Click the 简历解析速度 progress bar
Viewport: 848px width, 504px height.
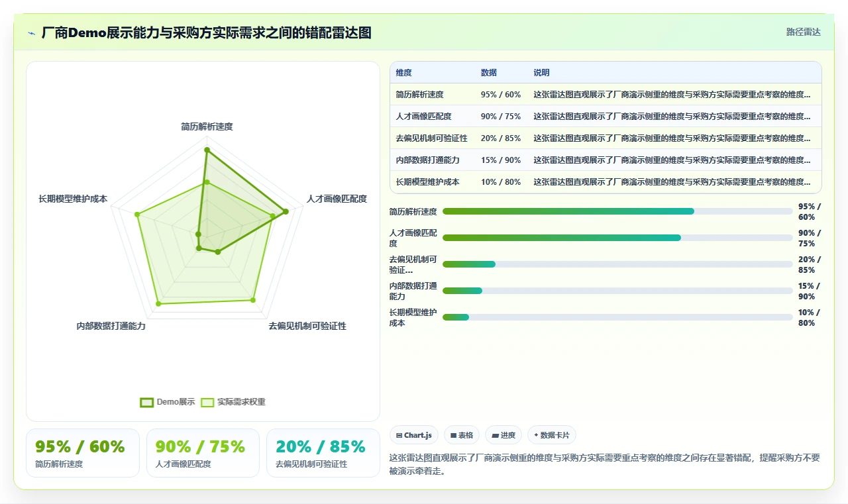click(617, 211)
